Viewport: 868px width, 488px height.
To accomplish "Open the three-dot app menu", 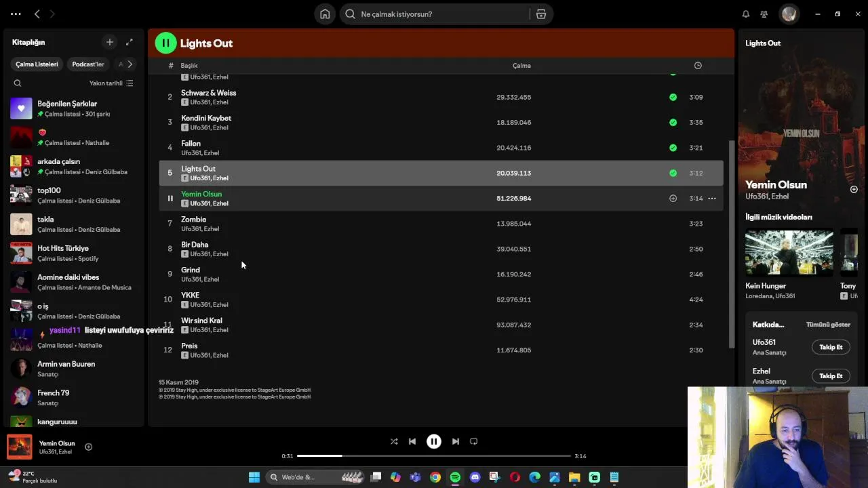I will click(x=16, y=14).
